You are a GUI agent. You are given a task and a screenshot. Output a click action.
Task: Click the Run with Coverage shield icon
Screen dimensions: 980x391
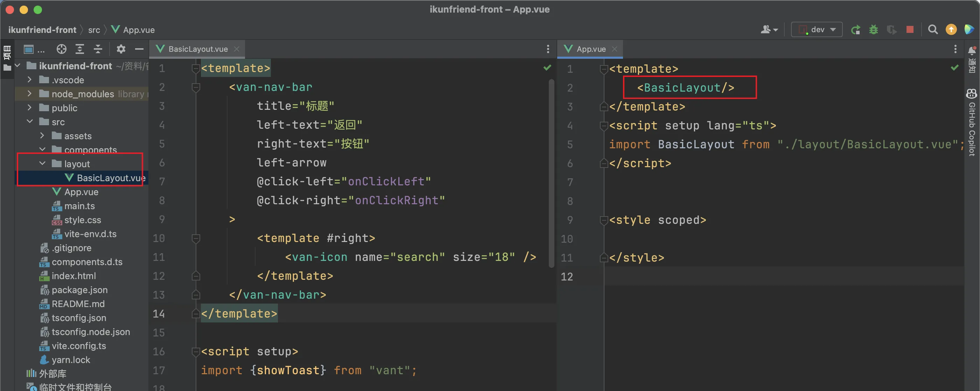click(x=891, y=30)
